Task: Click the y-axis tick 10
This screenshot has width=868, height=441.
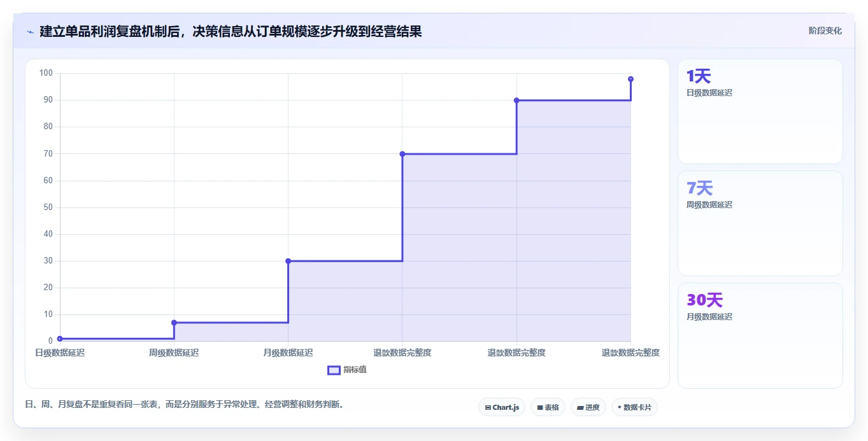Action: click(48, 314)
